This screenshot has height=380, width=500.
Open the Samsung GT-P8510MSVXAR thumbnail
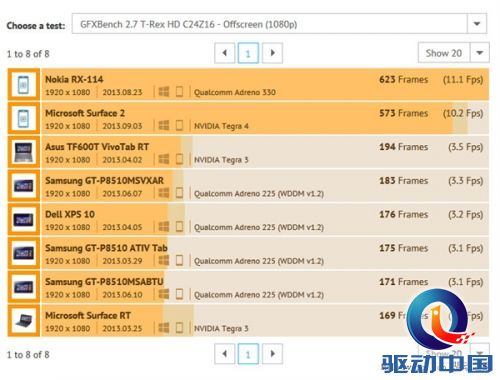pyautogui.click(x=23, y=186)
